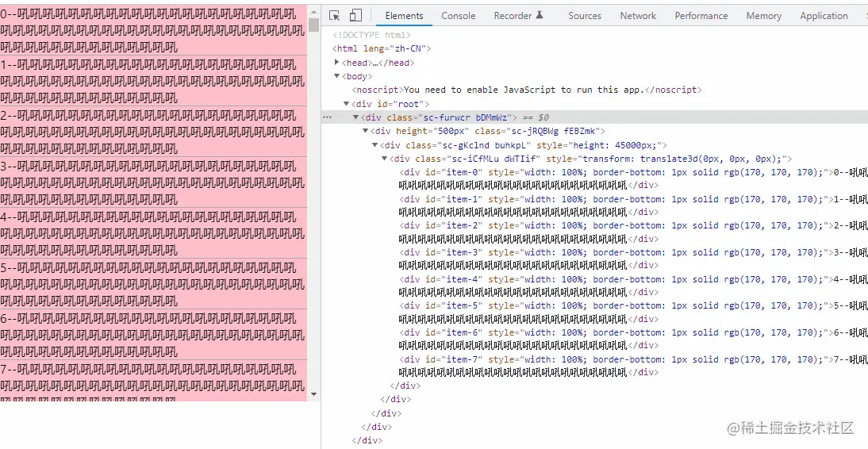Switch to the Performance tab

pos(701,16)
